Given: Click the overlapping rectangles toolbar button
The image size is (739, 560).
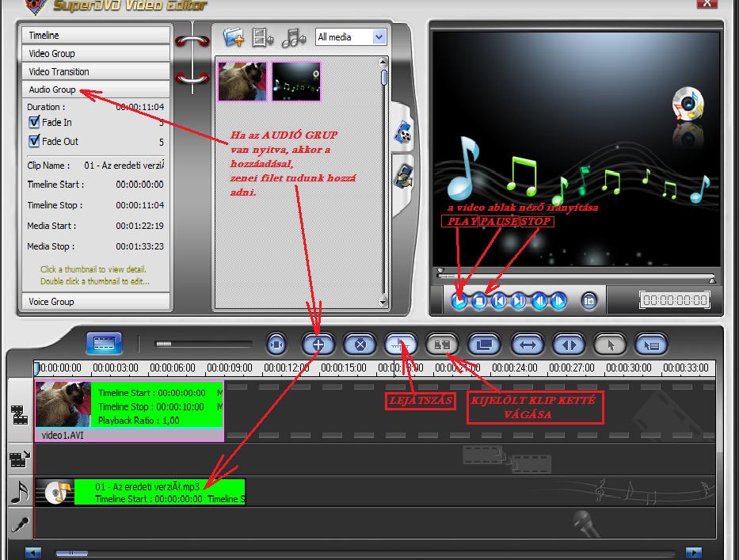Looking at the screenshot, I should tap(484, 345).
